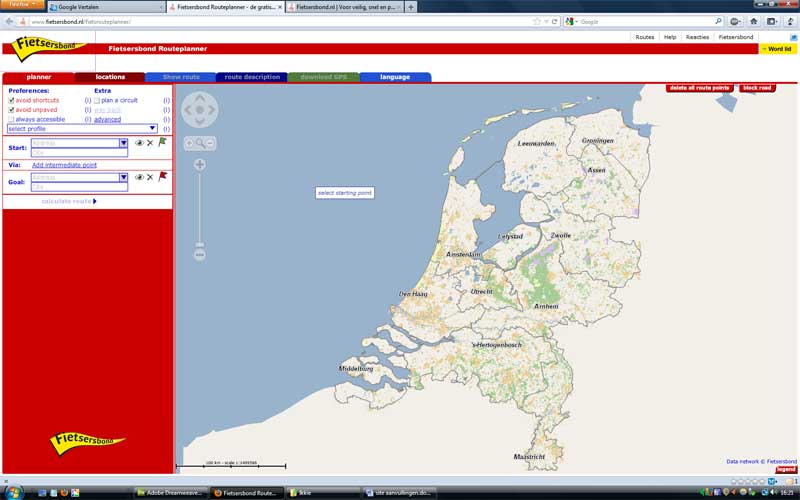The height and width of the screenshot is (500, 800).
Task: Reload the page in address bar
Action: (x=555, y=21)
